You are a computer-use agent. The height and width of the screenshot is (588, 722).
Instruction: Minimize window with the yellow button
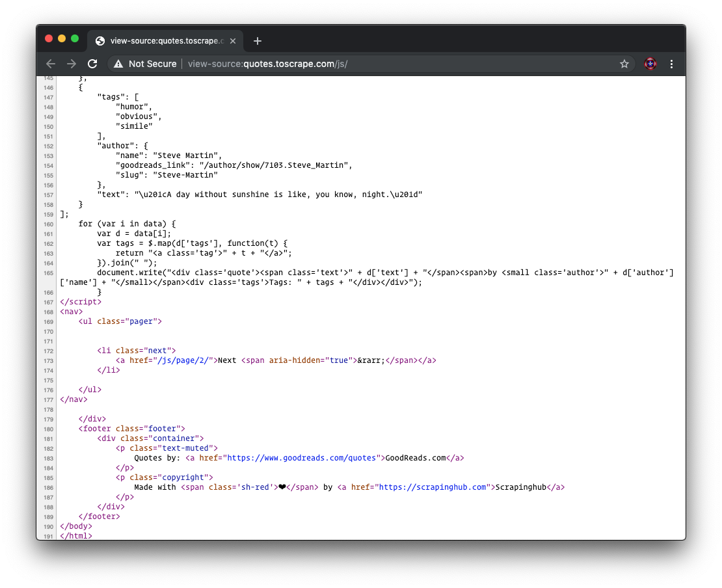[x=62, y=39]
